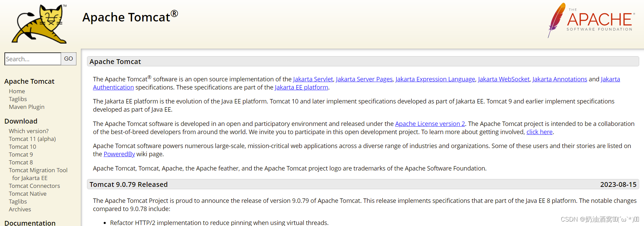
Task: Click the 'Refactor HTTP/2 implementation' bullet text
Action: click(219, 223)
